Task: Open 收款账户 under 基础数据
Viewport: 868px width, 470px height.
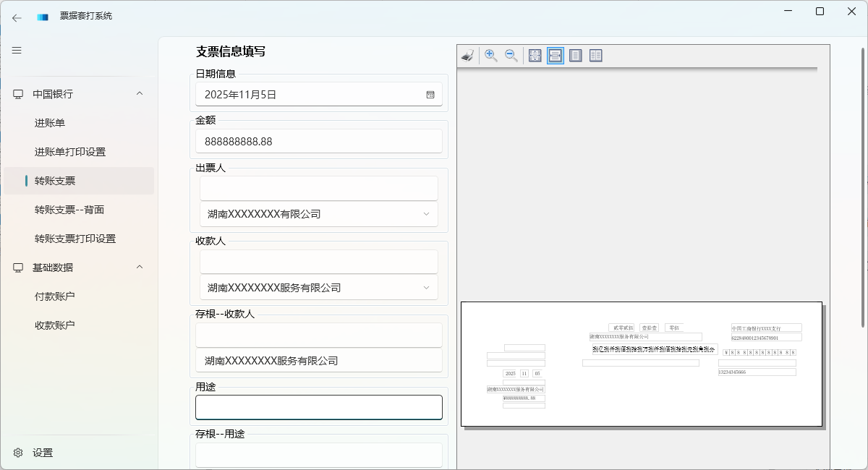Action: point(79,325)
